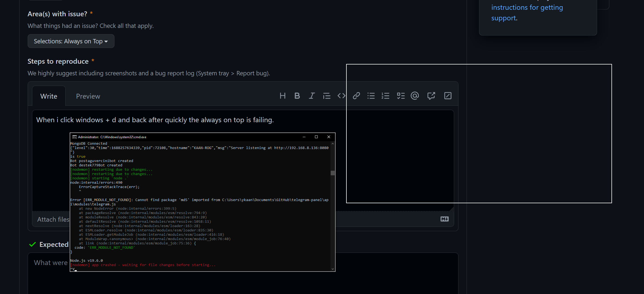The height and width of the screenshot is (294, 644).
Task: Click the Markdown is supported icon
Action: pos(444,219)
